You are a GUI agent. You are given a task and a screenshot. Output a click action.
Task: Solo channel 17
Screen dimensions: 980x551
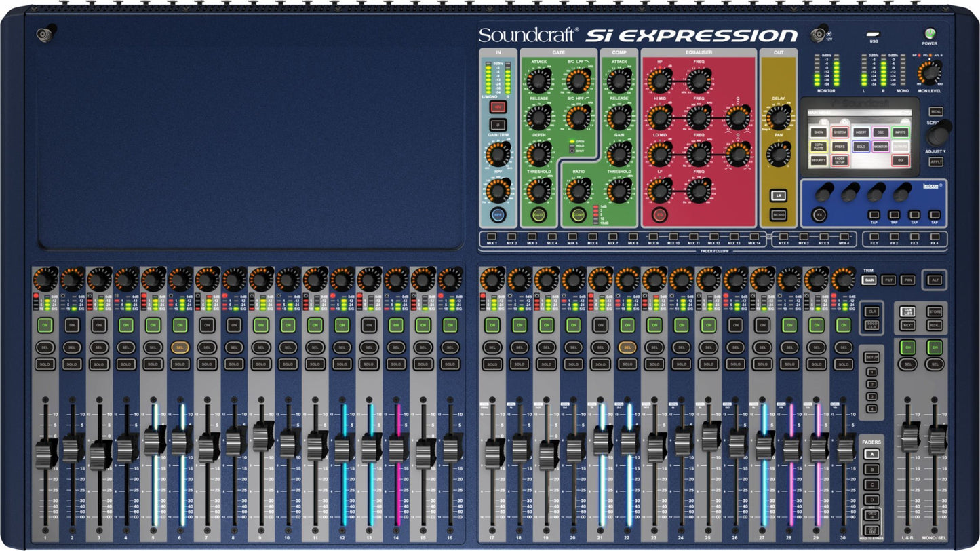coord(492,365)
